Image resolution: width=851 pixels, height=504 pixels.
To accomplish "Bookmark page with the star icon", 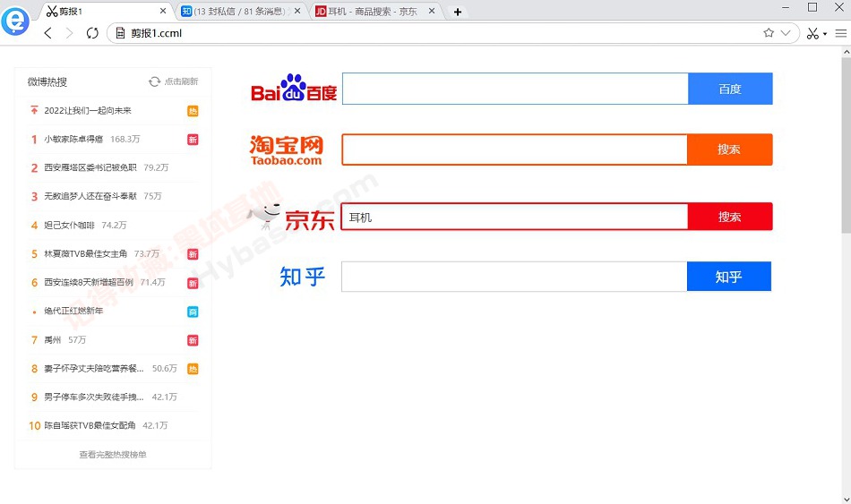I will coord(769,32).
